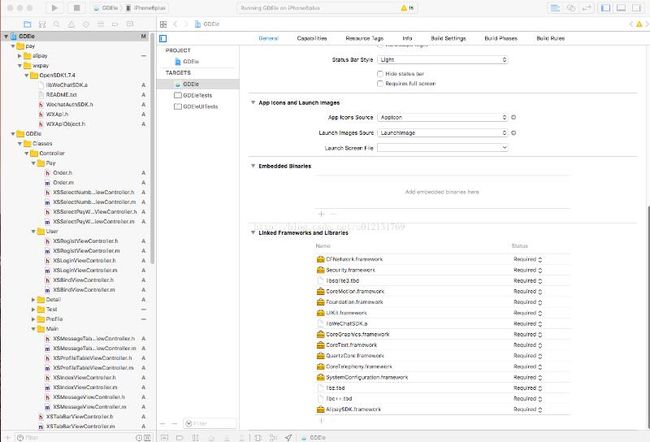The image size is (650, 442).
Task: Click the Stop button in toolbar
Action: coord(77,8)
